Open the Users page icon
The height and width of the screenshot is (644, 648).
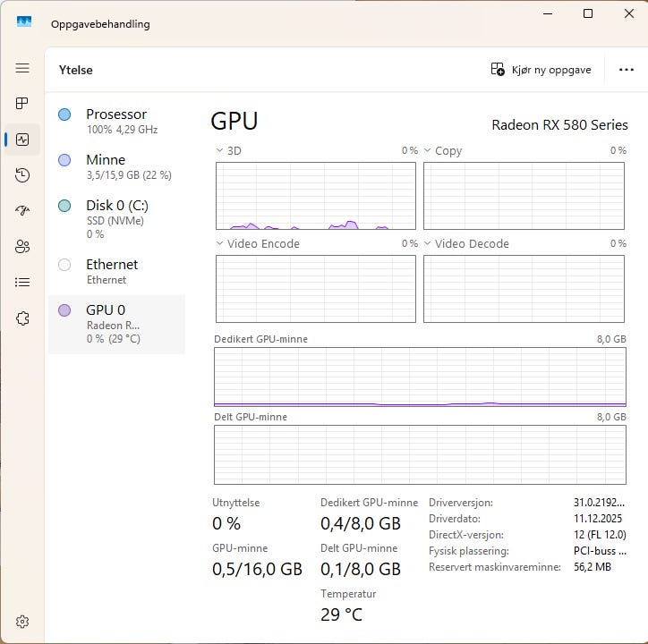pos(22,247)
